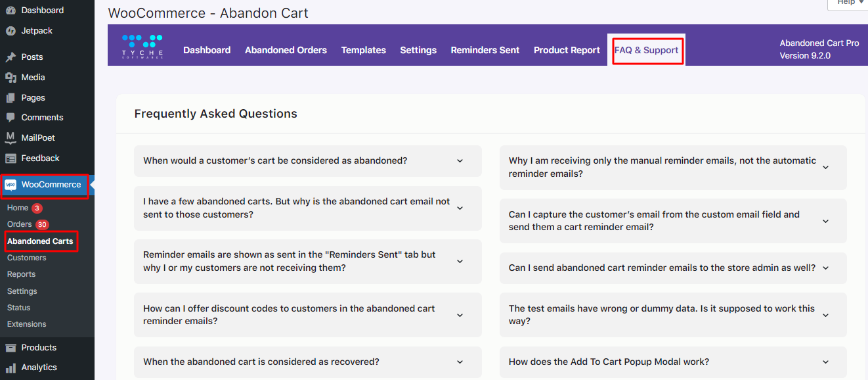Click the MailPoet M icon
The width and height of the screenshot is (868, 380).
click(x=11, y=138)
